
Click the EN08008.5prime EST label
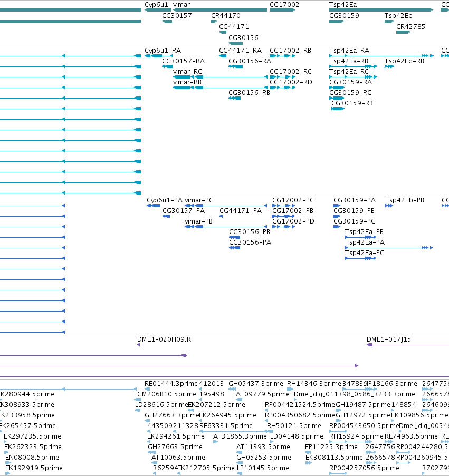click(32, 458)
